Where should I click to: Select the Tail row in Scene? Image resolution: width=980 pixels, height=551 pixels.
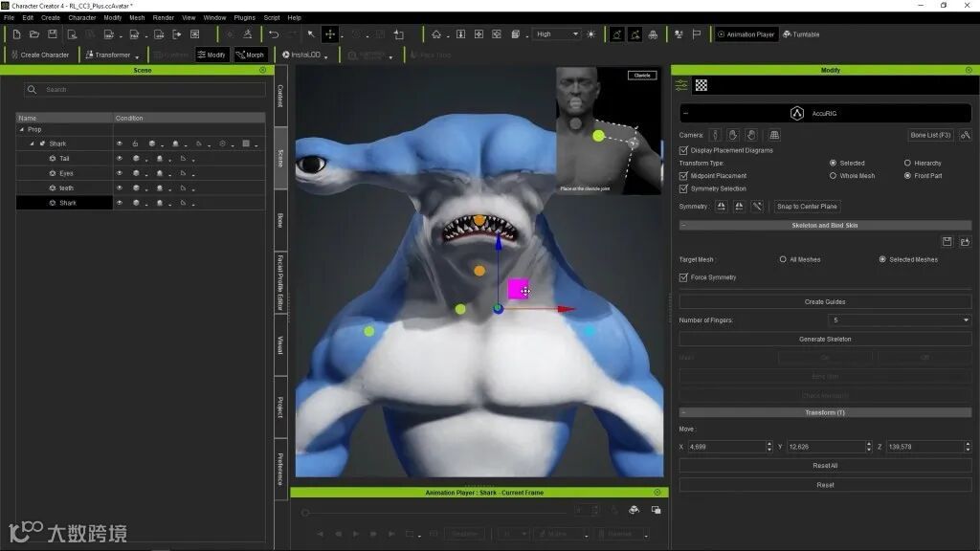64,159
